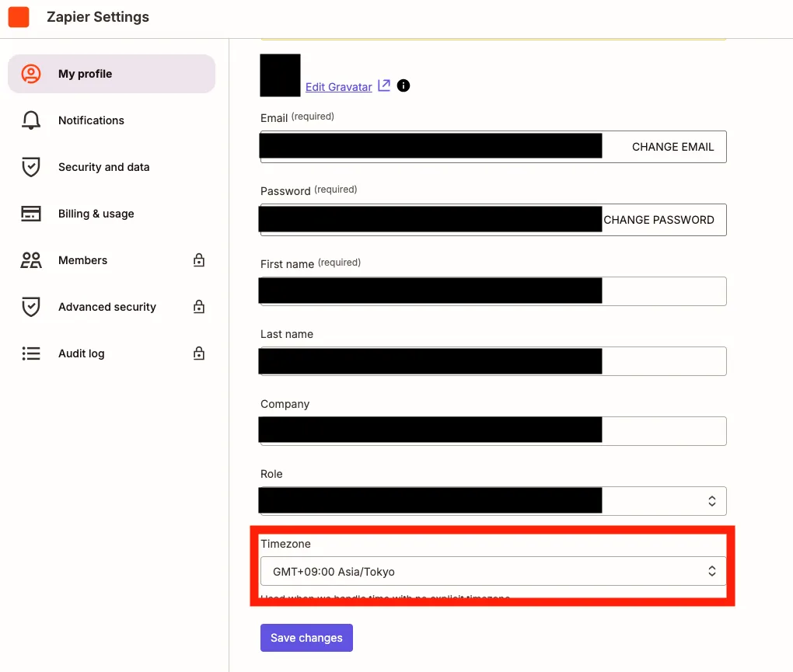Open Notifications settings
793x672 pixels.
tap(111, 120)
